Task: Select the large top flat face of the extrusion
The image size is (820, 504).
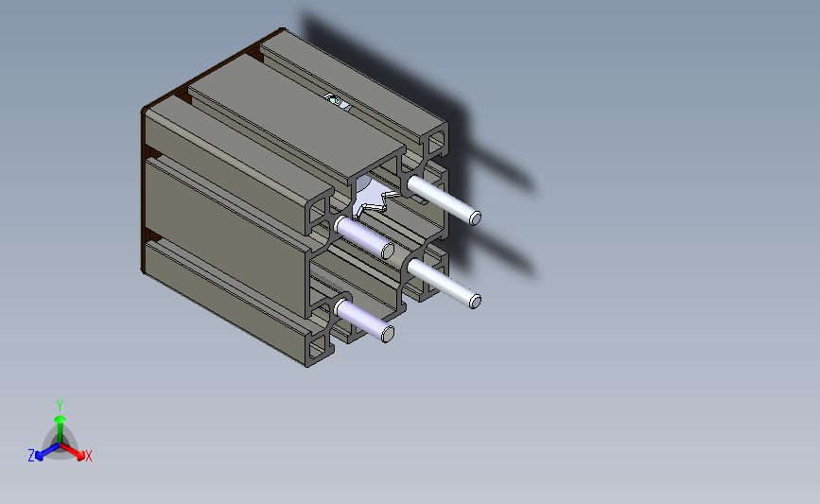Action: (x=295, y=117)
